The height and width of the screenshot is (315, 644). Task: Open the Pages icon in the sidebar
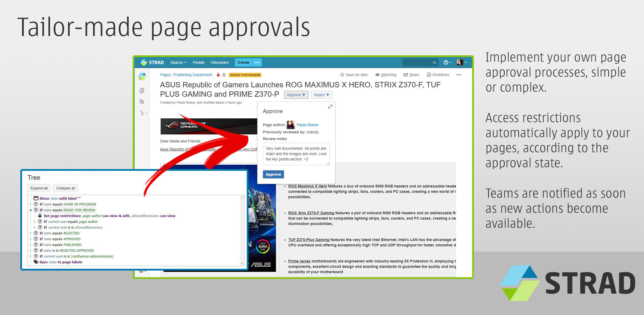point(142,91)
